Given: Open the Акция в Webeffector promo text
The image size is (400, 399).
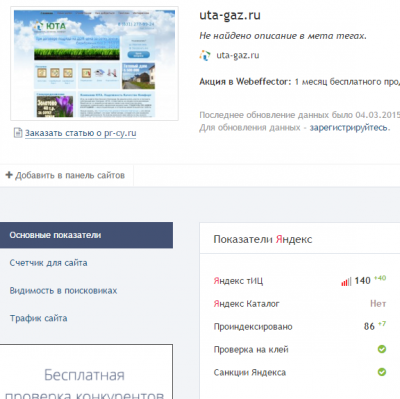Looking at the screenshot, I should [x=299, y=82].
